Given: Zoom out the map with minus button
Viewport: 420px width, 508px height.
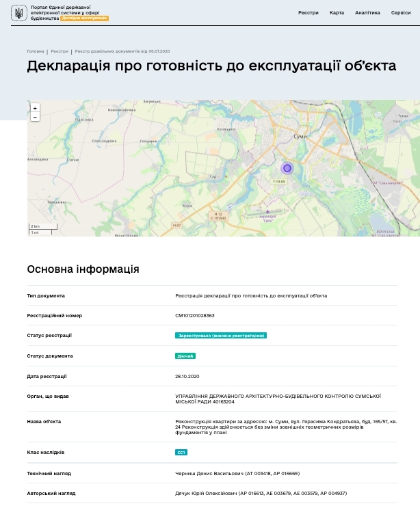Looking at the screenshot, I should click(35, 117).
